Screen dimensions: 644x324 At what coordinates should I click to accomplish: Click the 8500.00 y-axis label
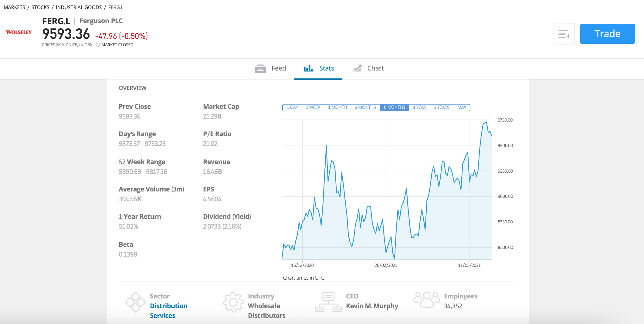pyautogui.click(x=505, y=247)
